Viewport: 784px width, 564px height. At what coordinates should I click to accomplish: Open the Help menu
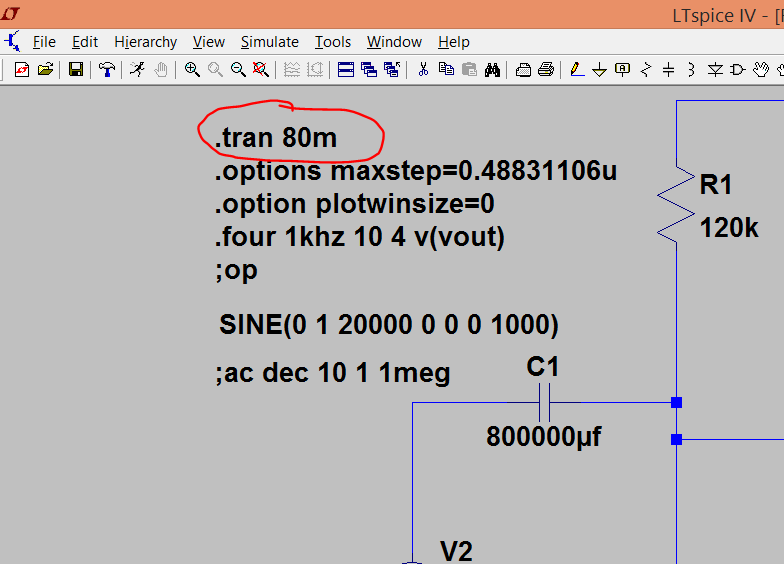(454, 42)
